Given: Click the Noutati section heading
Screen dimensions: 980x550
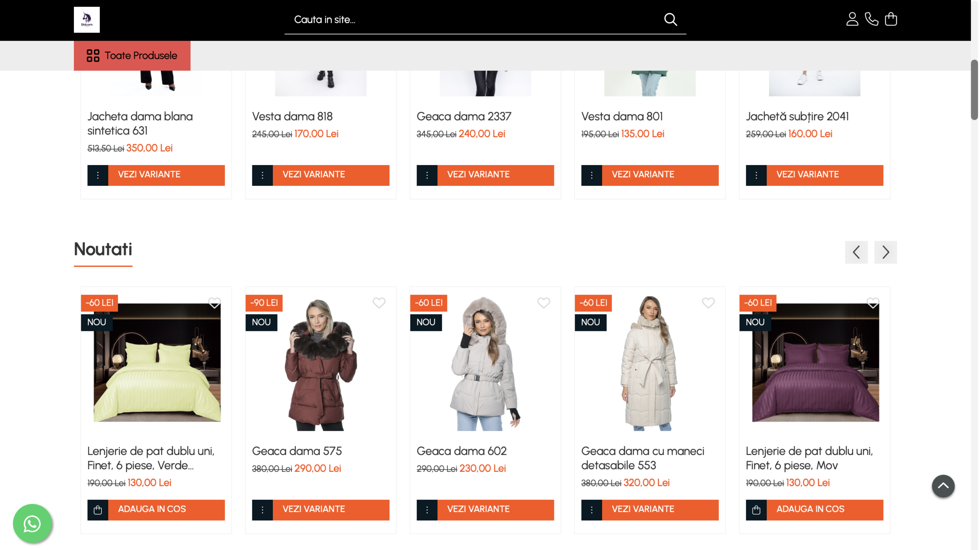Looking at the screenshot, I should click(x=103, y=250).
